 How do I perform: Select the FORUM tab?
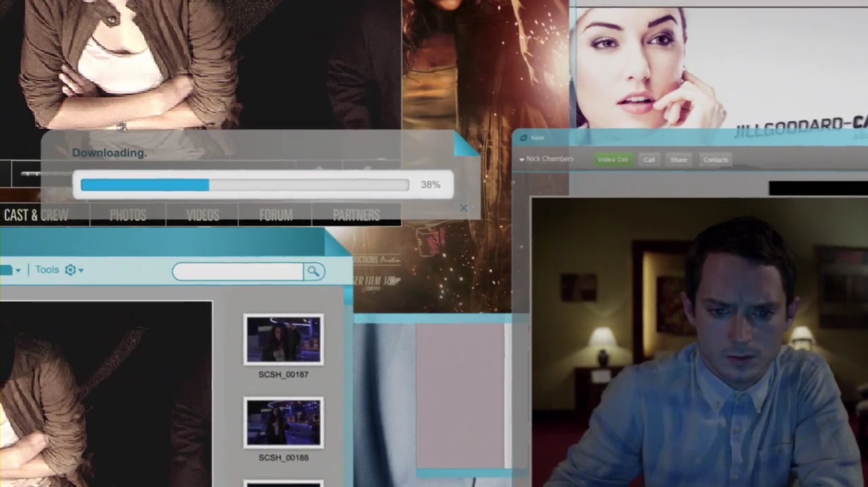tap(276, 216)
